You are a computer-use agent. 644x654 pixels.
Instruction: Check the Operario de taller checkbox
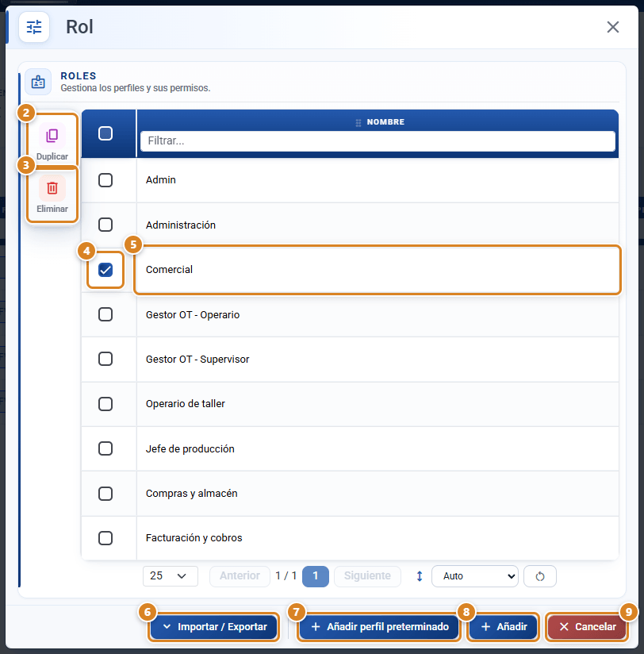pos(105,404)
